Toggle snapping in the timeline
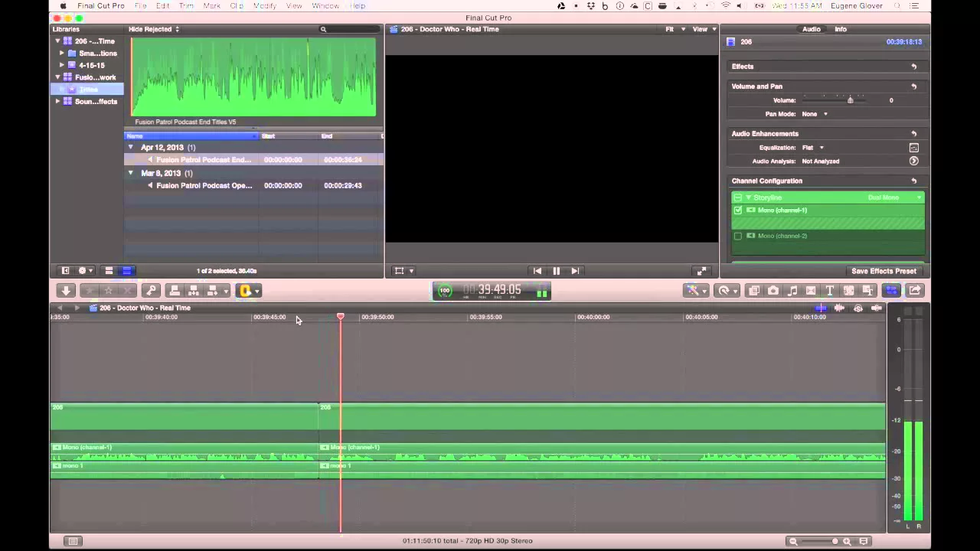This screenshot has height=551, width=980. coord(877,308)
